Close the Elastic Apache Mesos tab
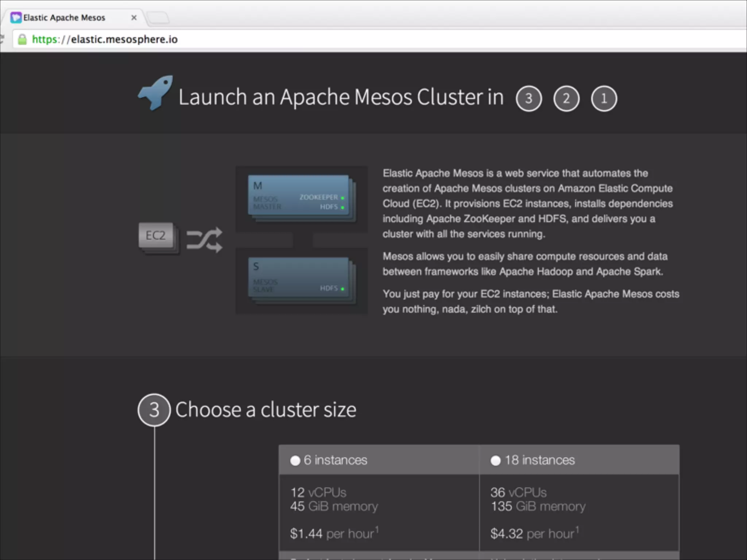 click(134, 17)
